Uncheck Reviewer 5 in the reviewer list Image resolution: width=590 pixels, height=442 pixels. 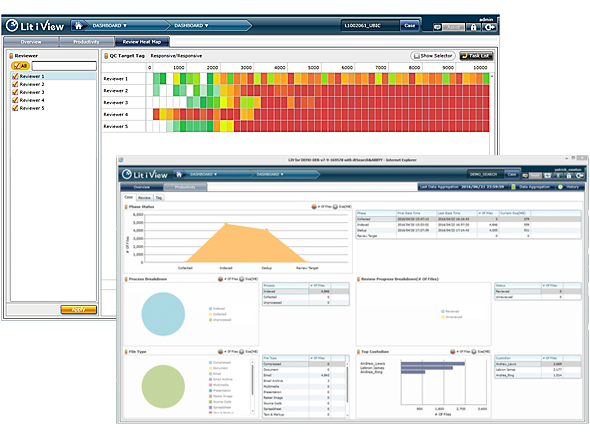click(x=15, y=108)
